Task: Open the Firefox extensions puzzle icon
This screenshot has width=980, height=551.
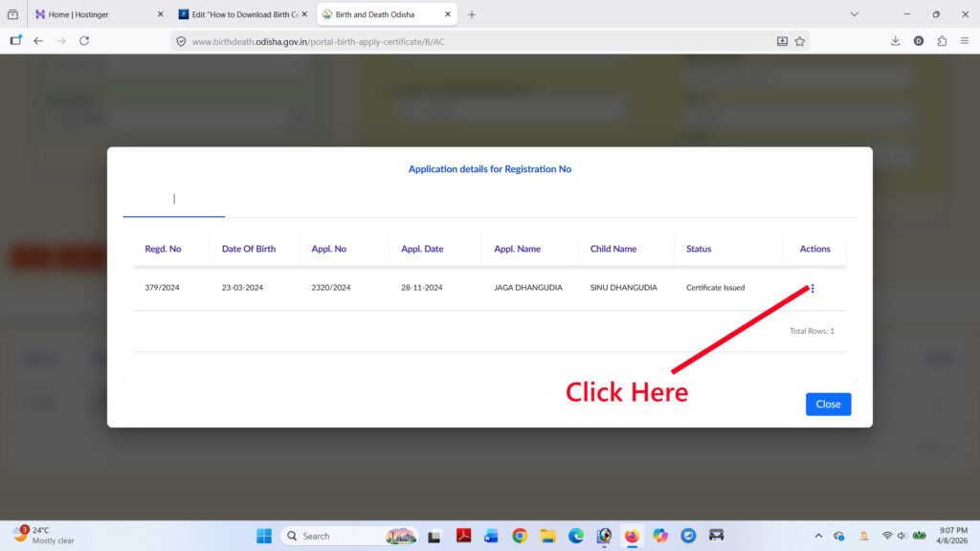Action: [942, 41]
